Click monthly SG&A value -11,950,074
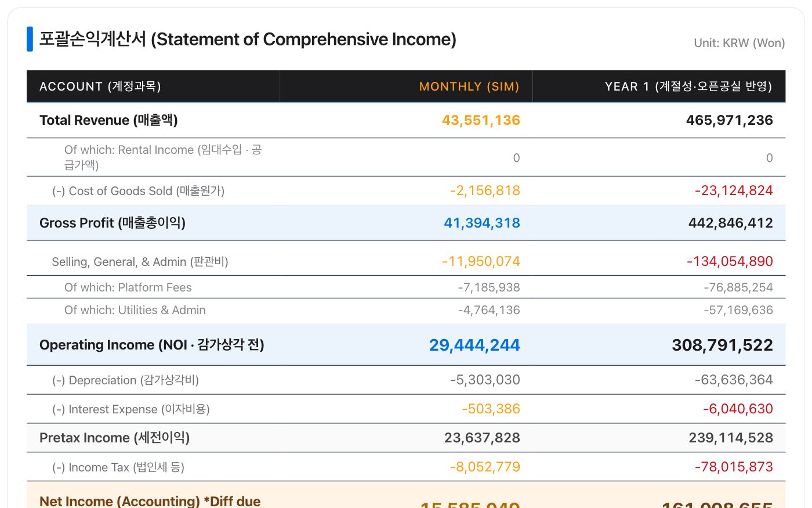812x508 pixels. click(481, 261)
